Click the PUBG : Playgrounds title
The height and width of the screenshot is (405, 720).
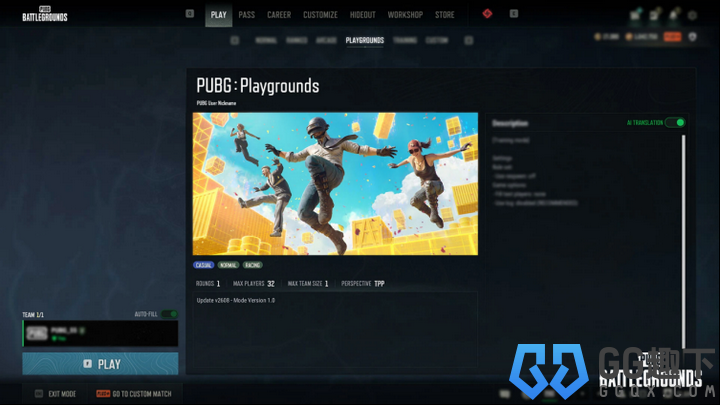[258, 86]
